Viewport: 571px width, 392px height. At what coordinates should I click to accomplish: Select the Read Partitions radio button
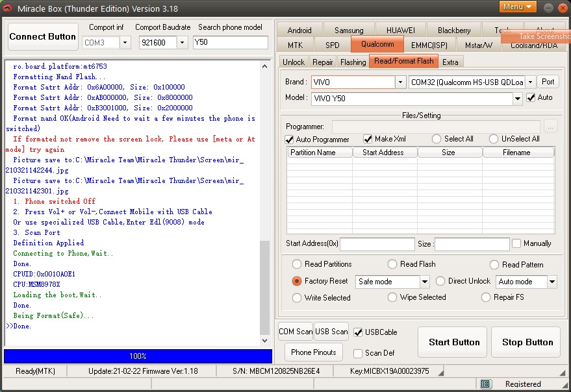pyautogui.click(x=297, y=264)
